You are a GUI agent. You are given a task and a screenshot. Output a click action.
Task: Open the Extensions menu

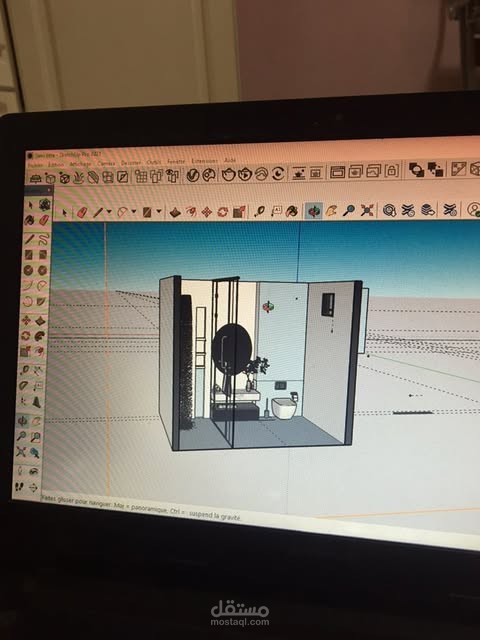(x=204, y=161)
